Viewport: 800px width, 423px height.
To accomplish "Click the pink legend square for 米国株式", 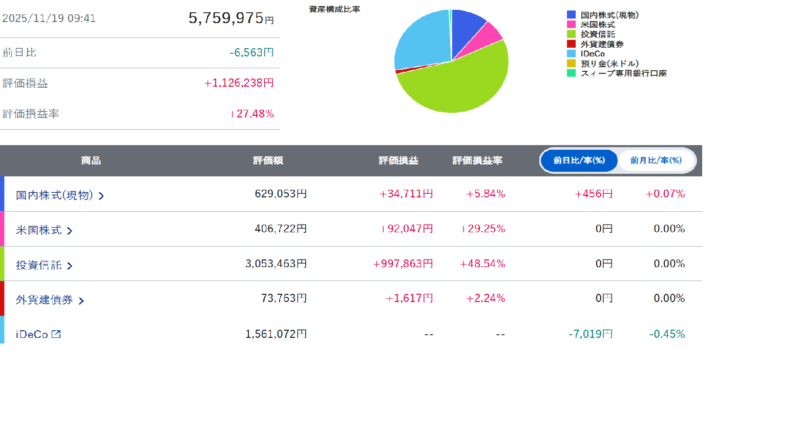I will click(x=571, y=26).
